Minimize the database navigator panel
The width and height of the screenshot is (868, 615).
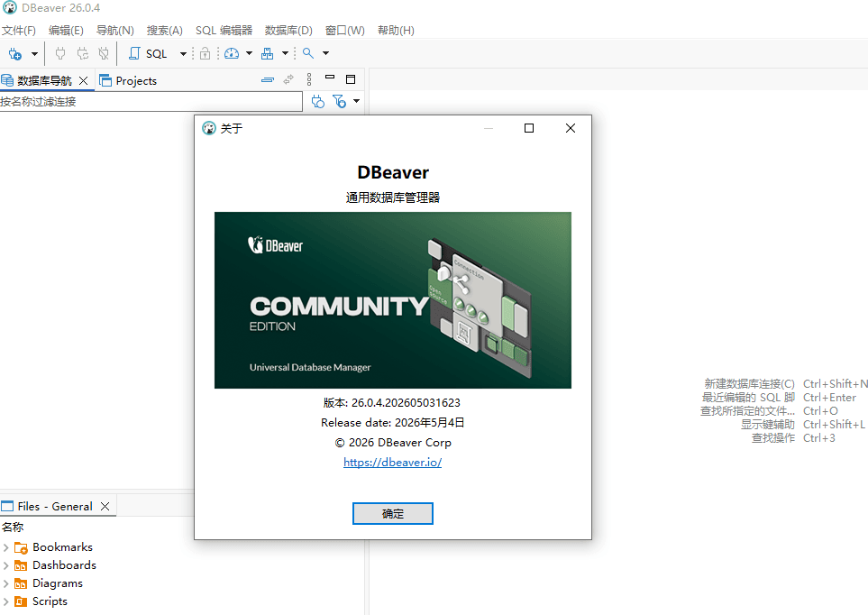[330, 78]
